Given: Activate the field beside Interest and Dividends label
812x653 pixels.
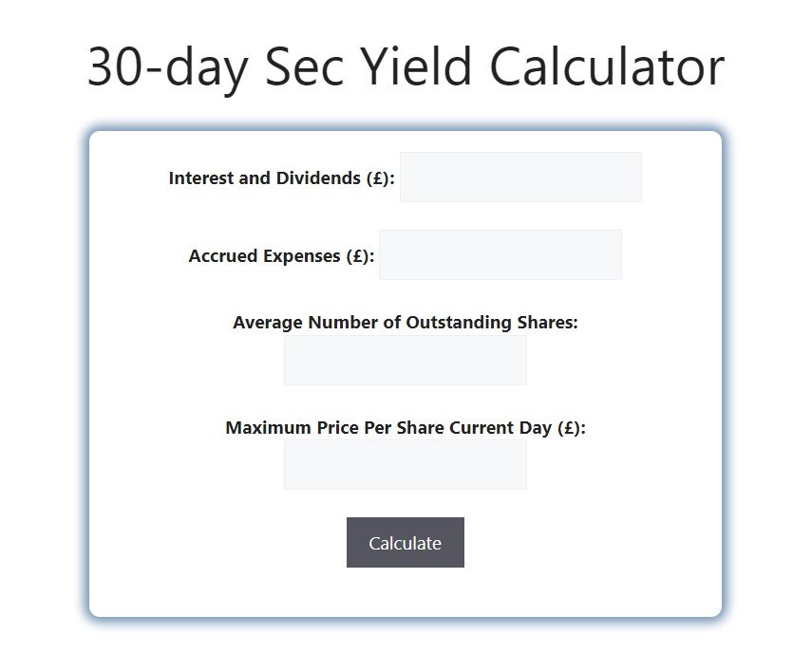Looking at the screenshot, I should point(520,177).
